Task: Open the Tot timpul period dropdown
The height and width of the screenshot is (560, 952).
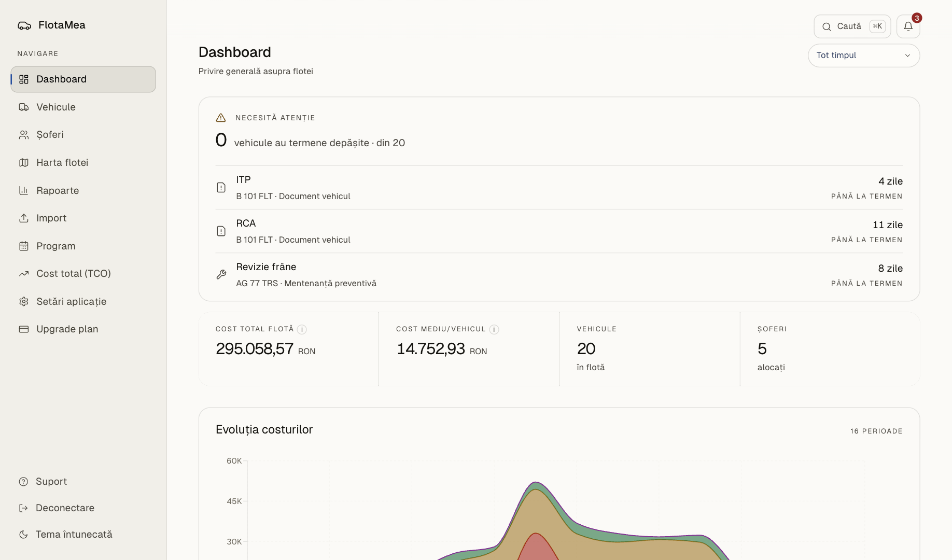Action: (x=864, y=55)
